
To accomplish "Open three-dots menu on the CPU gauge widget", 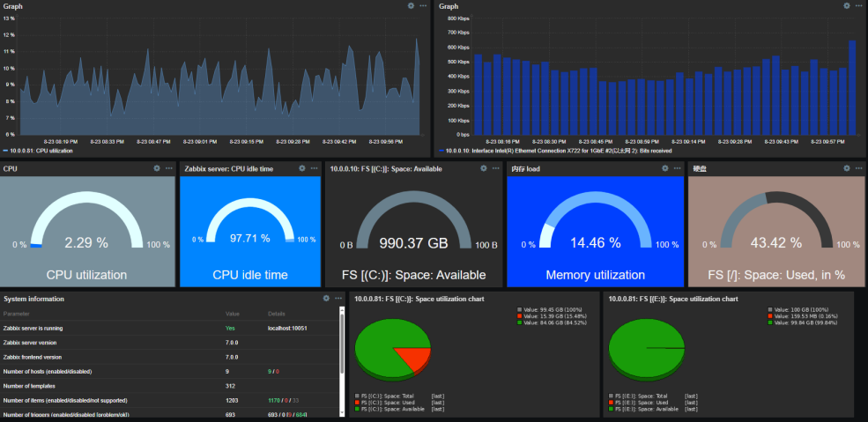I will (x=168, y=167).
